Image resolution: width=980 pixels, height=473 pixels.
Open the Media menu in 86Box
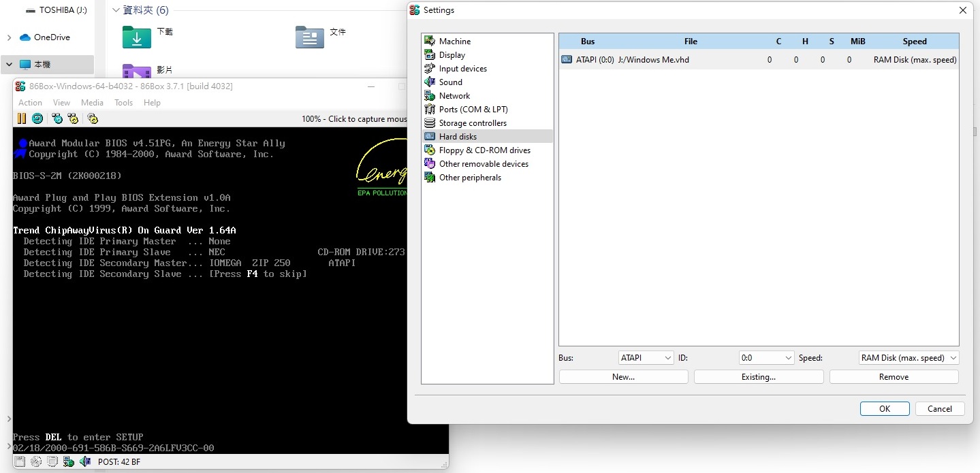click(92, 102)
